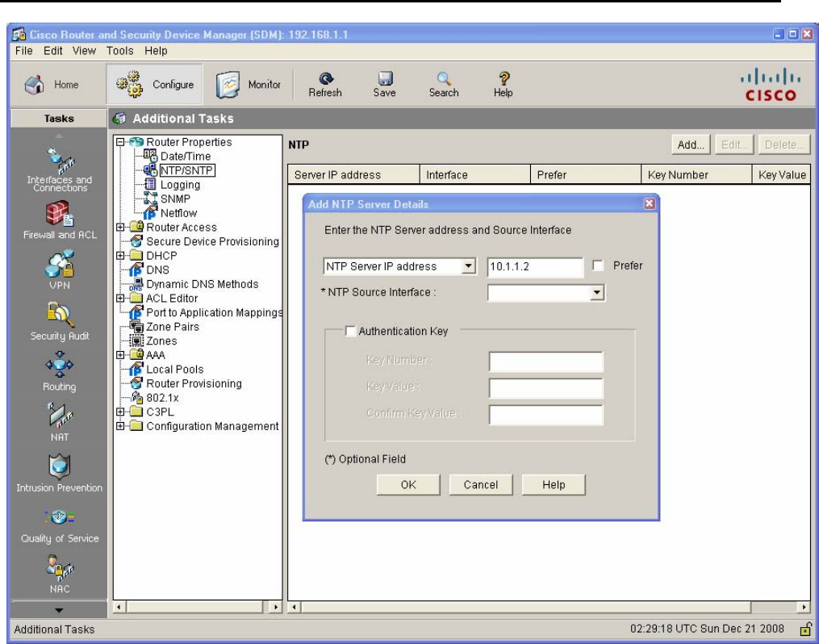Open Interfaces and Connections task
Screen dimensions: 819x644
59,170
